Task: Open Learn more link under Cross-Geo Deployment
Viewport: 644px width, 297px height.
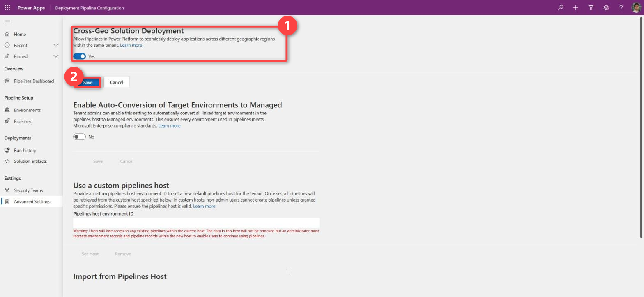Action: (131, 45)
